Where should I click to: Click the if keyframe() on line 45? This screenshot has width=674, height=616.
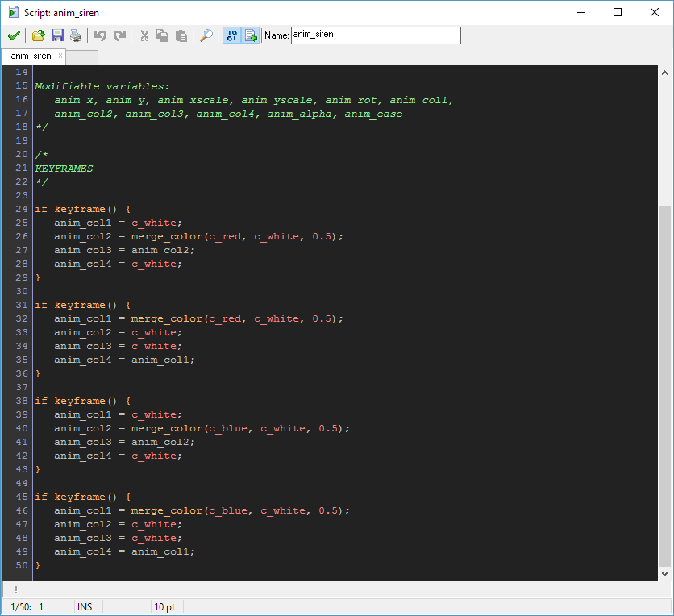(82, 497)
